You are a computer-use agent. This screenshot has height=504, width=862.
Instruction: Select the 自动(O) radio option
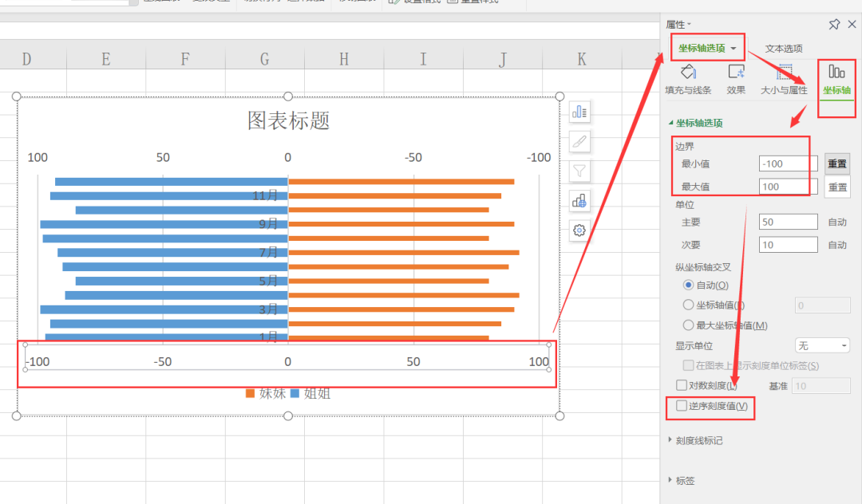click(x=688, y=285)
